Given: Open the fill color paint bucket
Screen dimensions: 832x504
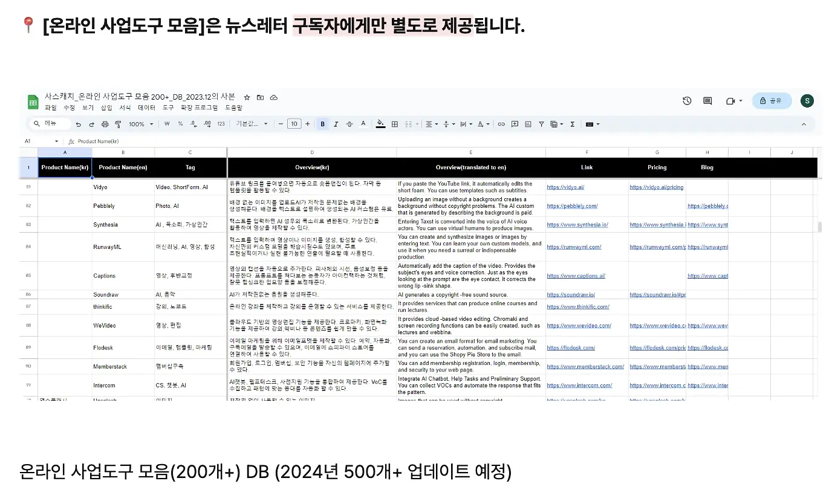Looking at the screenshot, I should point(380,124).
